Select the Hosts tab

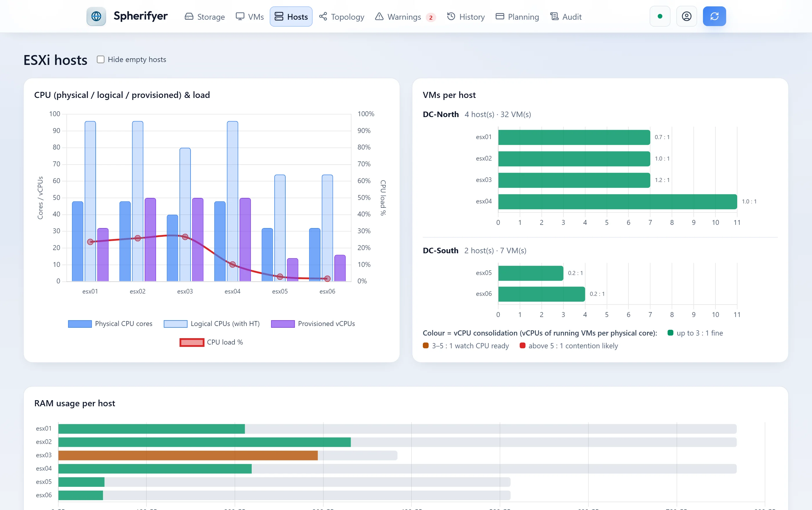click(x=291, y=17)
